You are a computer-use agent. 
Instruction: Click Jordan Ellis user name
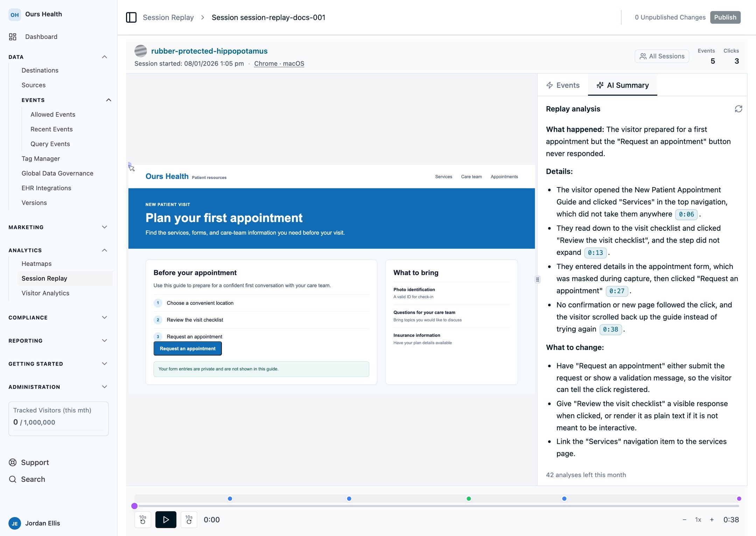(43, 523)
